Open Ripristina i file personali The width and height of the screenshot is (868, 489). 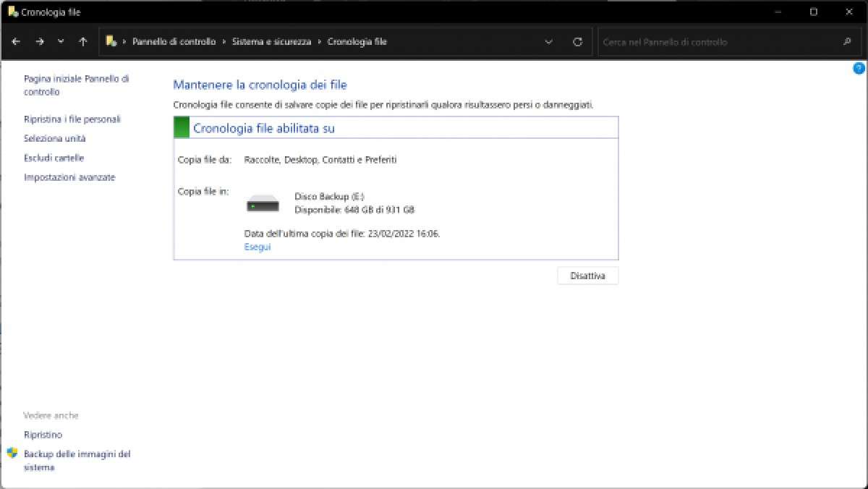coord(72,119)
